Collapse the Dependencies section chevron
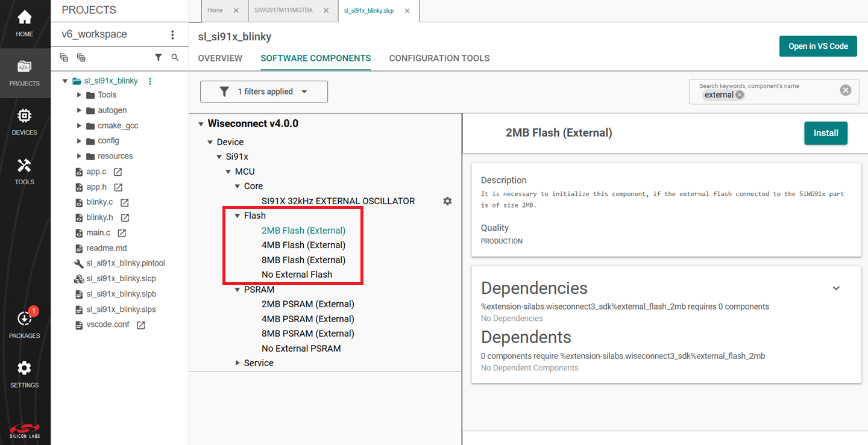The height and width of the screenshot is (445, 868). point(836,288)
